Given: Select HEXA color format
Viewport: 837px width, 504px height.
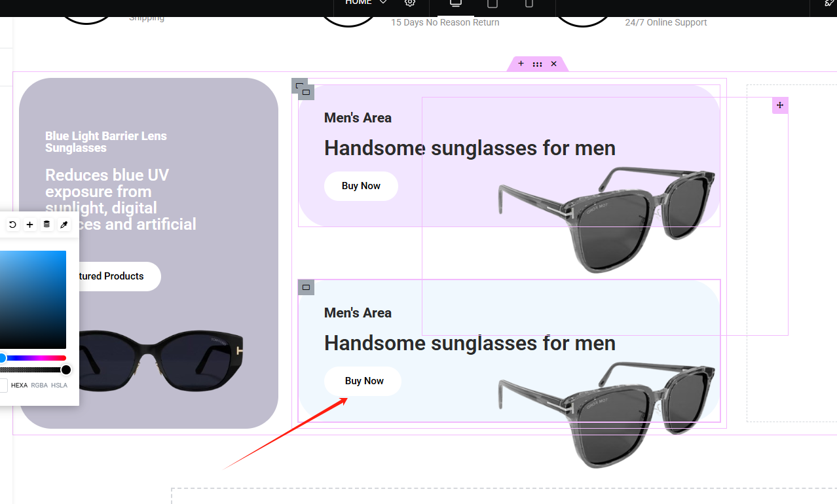Looking at the screenshot, I should point(19,386).
